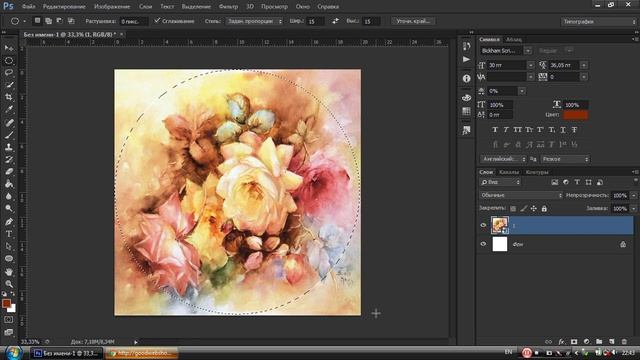
Task: Select the Pen tool
Action: pyautogui.click(x=9, y=222)
